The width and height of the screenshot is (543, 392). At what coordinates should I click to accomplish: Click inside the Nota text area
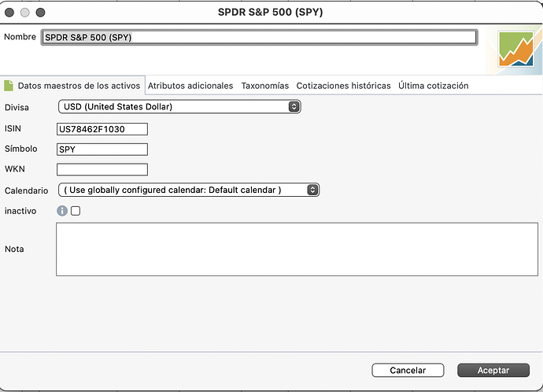[297, 250]
